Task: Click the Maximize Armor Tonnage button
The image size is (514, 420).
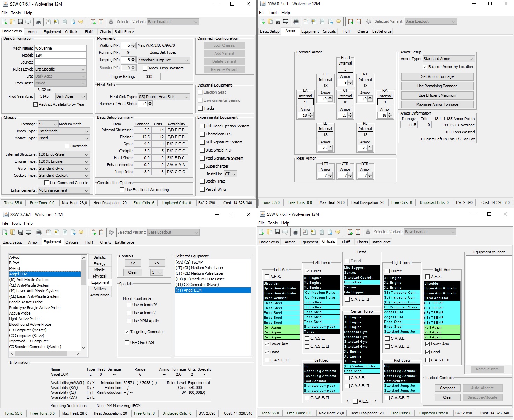Action: (x=437, y=104)
